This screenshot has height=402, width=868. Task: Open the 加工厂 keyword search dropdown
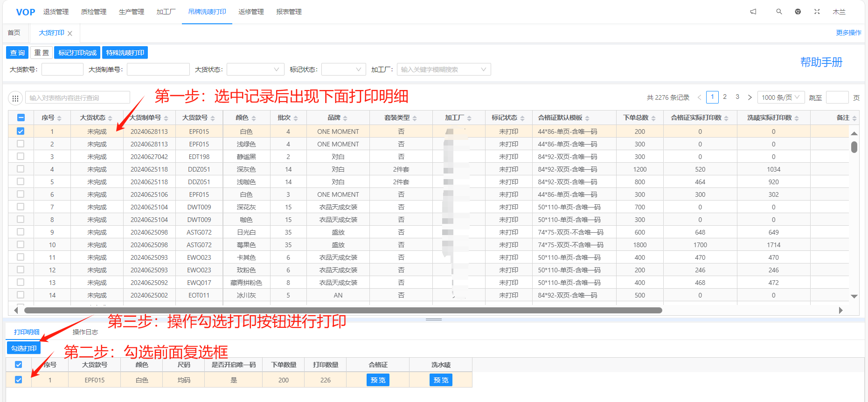[443, 69]
